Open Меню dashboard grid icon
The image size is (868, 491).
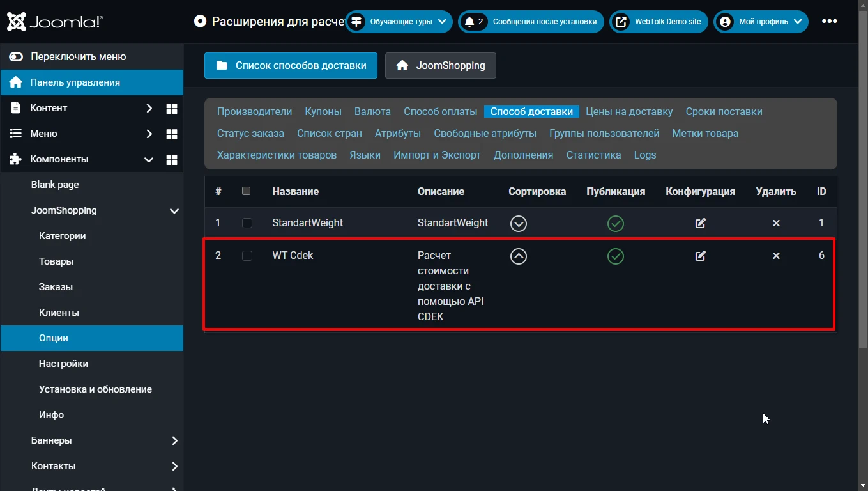pyautogui.click(x=172, y=134)
